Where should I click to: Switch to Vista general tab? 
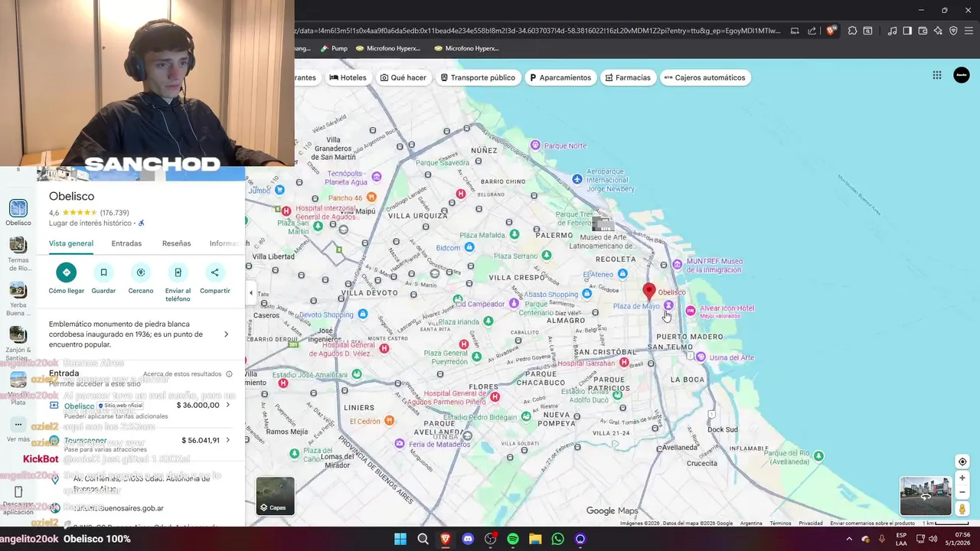[71, 243]
